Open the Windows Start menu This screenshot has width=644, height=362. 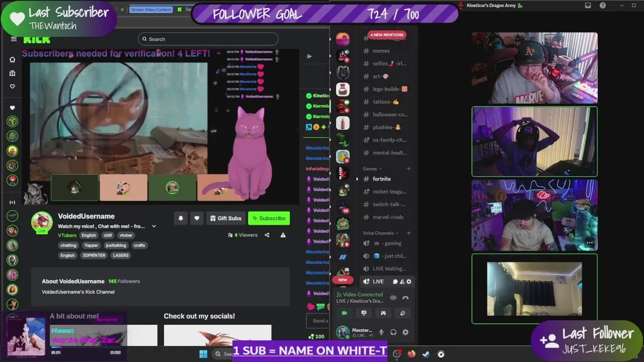click(x=203, y=354)
